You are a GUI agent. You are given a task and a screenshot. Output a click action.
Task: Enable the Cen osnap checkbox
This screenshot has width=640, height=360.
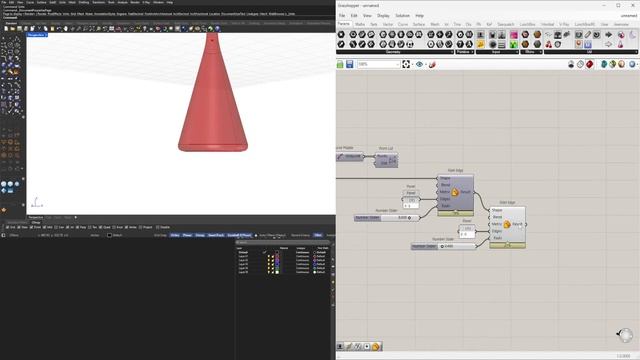click(x=57, y=227)
